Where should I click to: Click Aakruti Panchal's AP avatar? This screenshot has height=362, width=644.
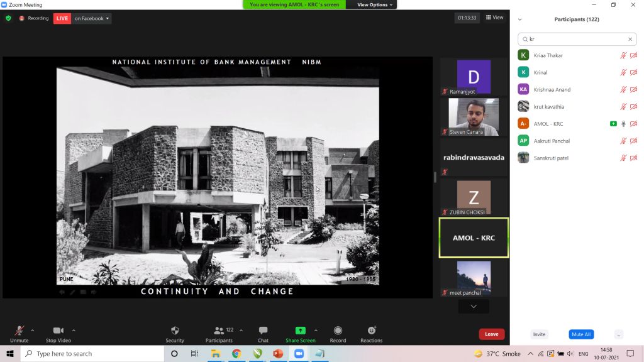coord(523,140)
